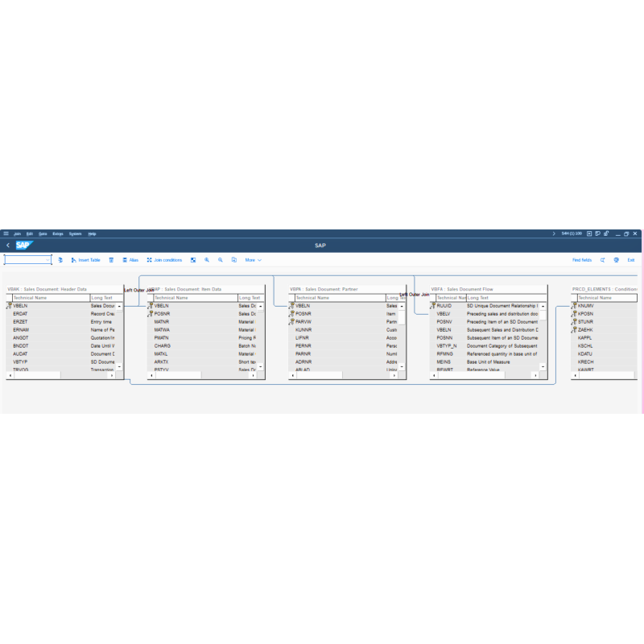Click the navigation pane icon beside zoom in

[193, 260]
